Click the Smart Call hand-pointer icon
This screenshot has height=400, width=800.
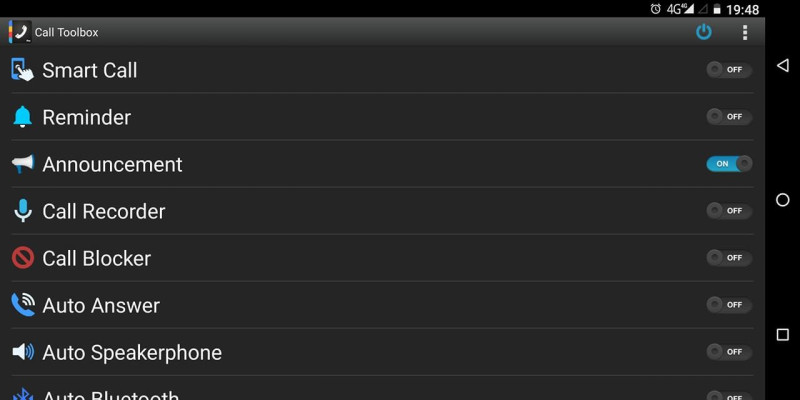(22, 70)
